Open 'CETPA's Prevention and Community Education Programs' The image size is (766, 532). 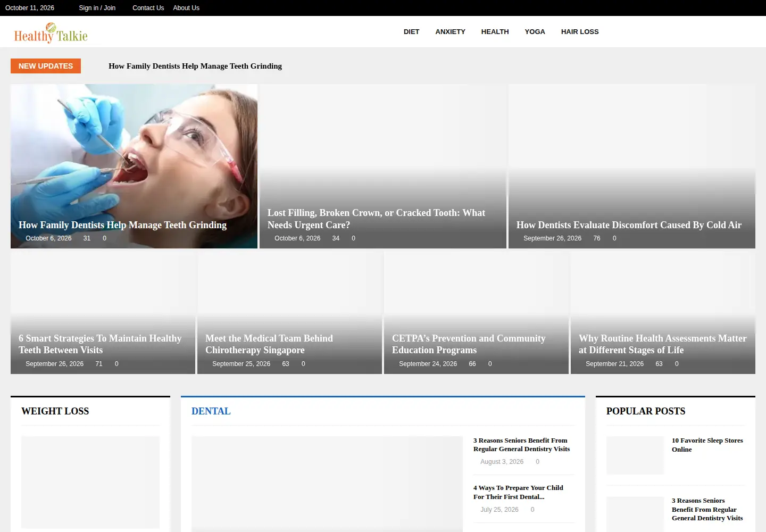point(469,344)
